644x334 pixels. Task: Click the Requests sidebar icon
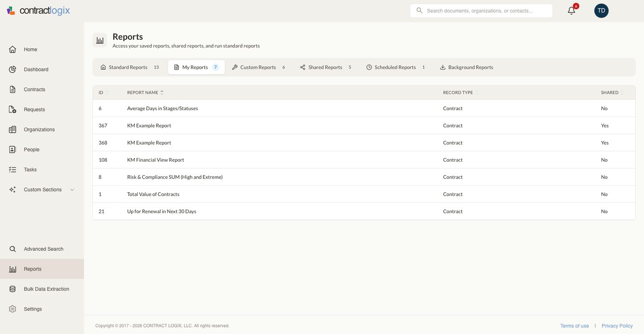click(12, 110)
